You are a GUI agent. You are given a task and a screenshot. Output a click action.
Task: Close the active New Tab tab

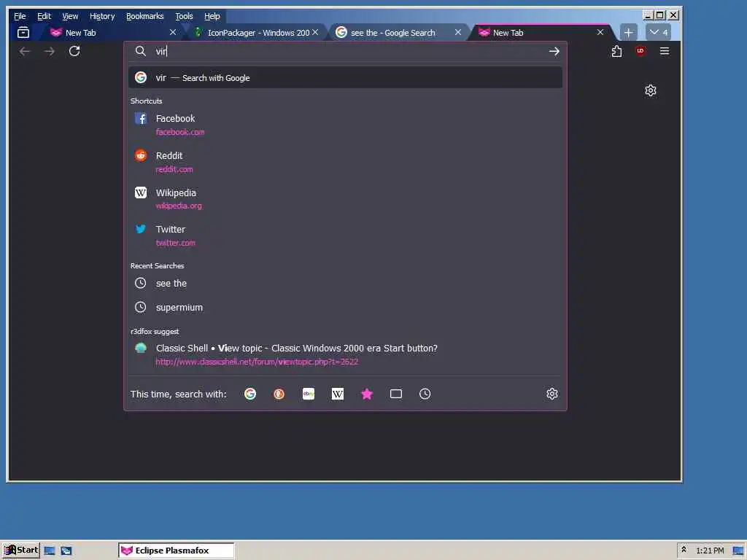[600, 32]
